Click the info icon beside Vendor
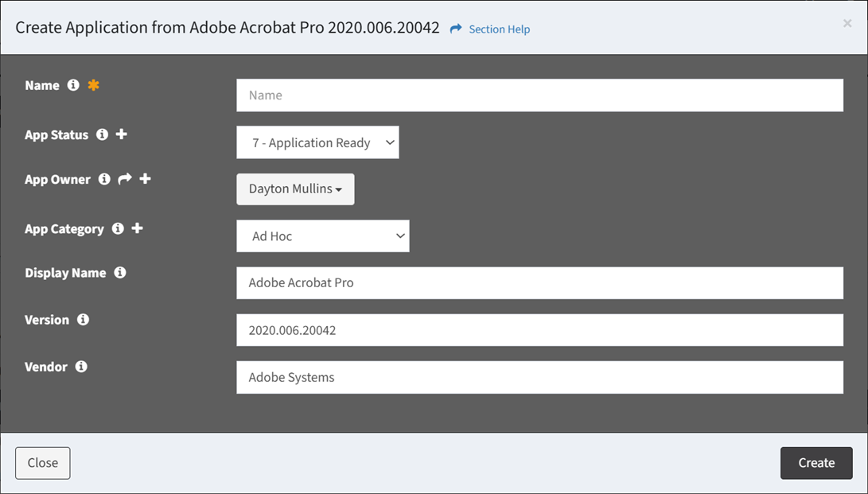The height and width of the screenshot is (494, 868). pyautogui.click(x=81, y=367)
